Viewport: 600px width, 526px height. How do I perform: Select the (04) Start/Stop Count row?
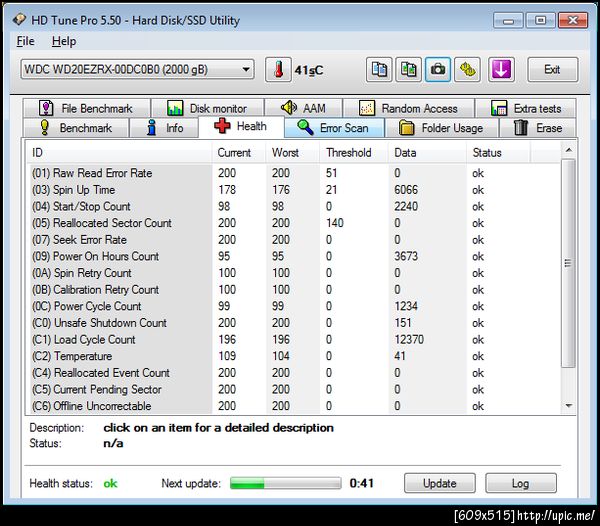[x=294, y=206]
